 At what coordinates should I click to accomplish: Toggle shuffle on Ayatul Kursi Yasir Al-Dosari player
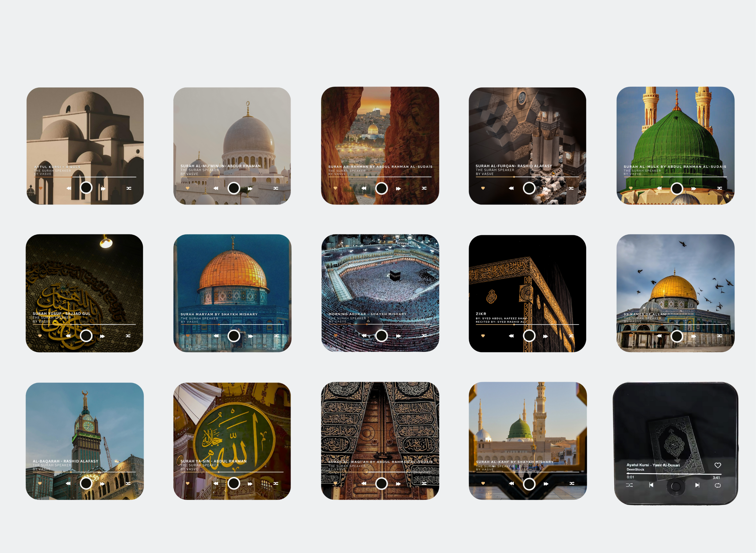coord(629,485)
